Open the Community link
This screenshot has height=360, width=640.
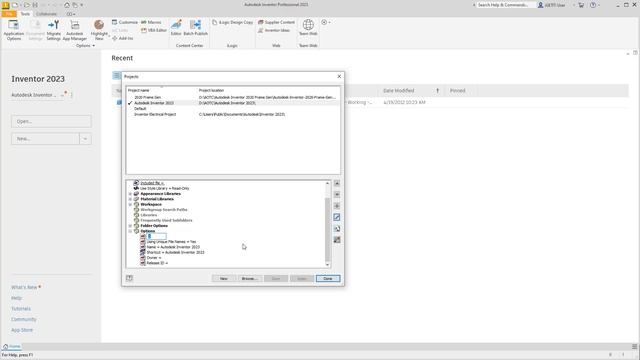click(24, 319)
